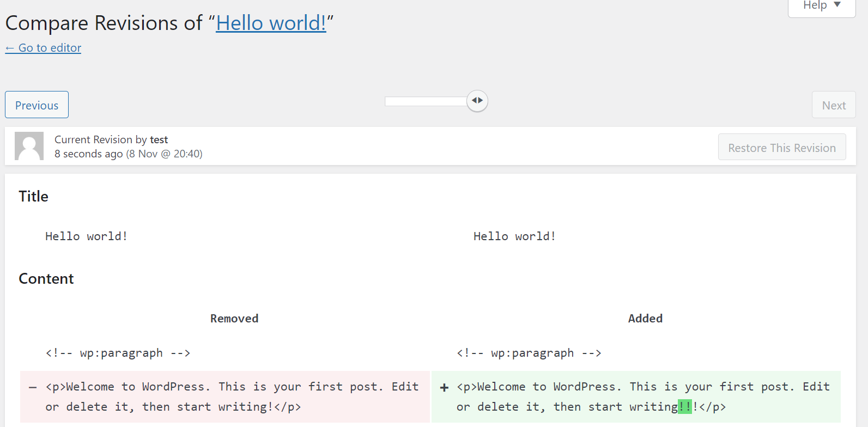This screenshot has height=427, width=868.
Task: Click the Next revision button
Action: [834, 105]
